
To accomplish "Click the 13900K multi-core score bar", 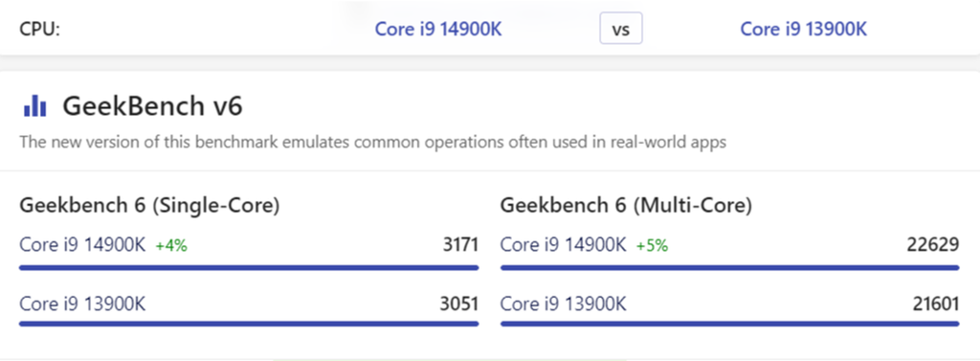I will pyautogui.click(x=730, y=324).
